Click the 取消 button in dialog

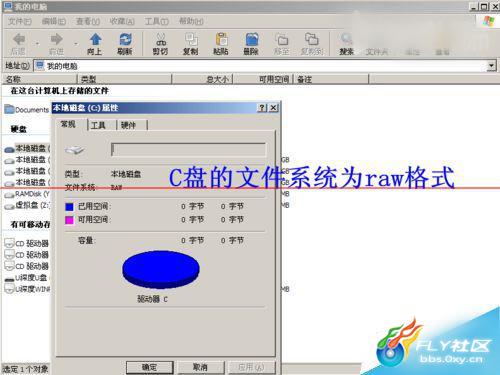200,367
